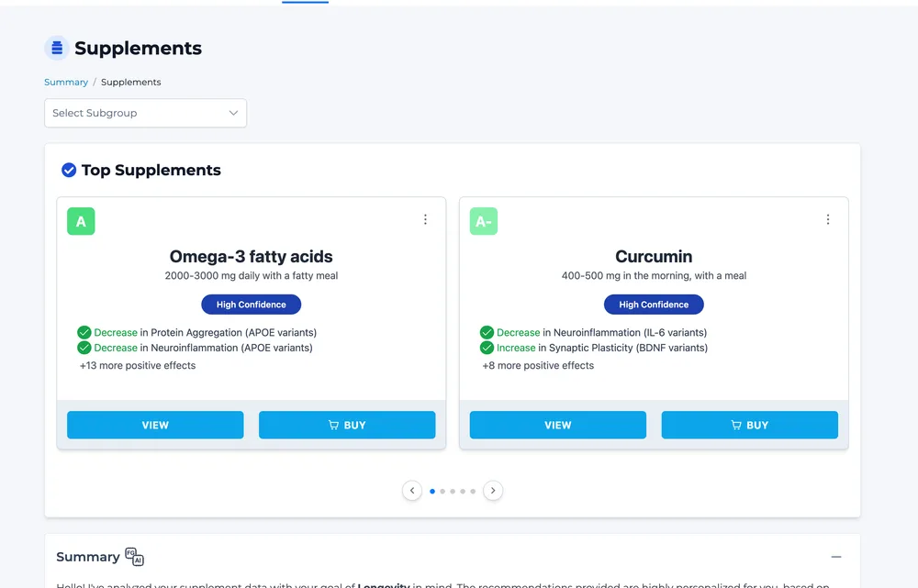This screenshot has height=588, width=918.
Task: Go to next carousel page arrow
Action: [493, 490]
